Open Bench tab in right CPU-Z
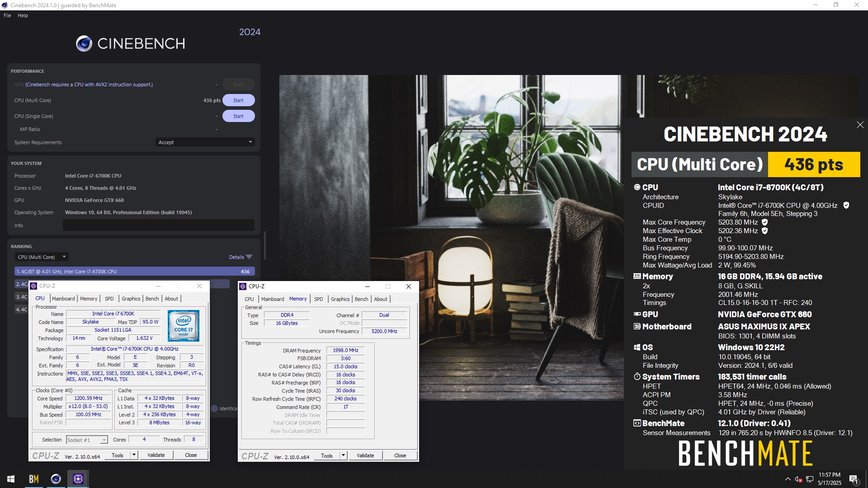Viewport: 868px width, 488px height. point(362,299)
